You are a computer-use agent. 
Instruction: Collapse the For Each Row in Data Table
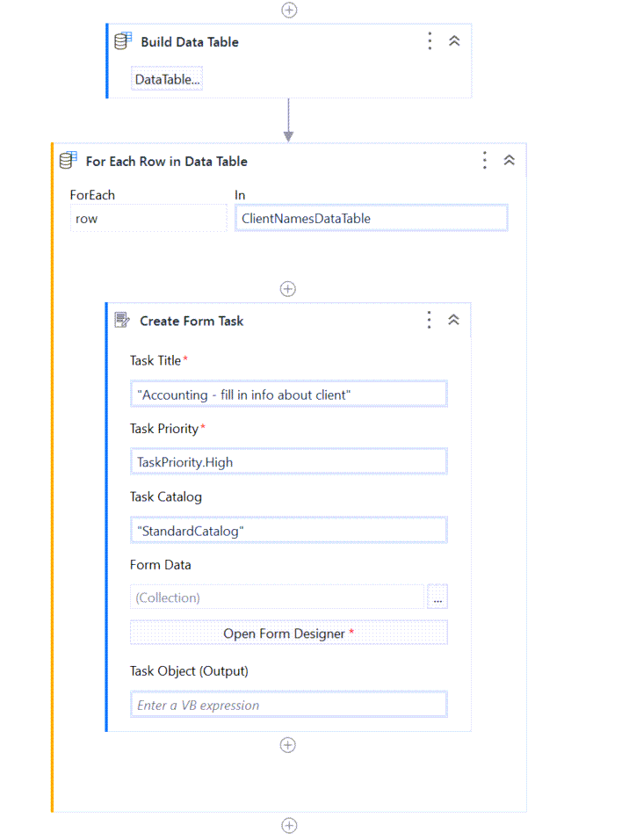tap(509, 161)
